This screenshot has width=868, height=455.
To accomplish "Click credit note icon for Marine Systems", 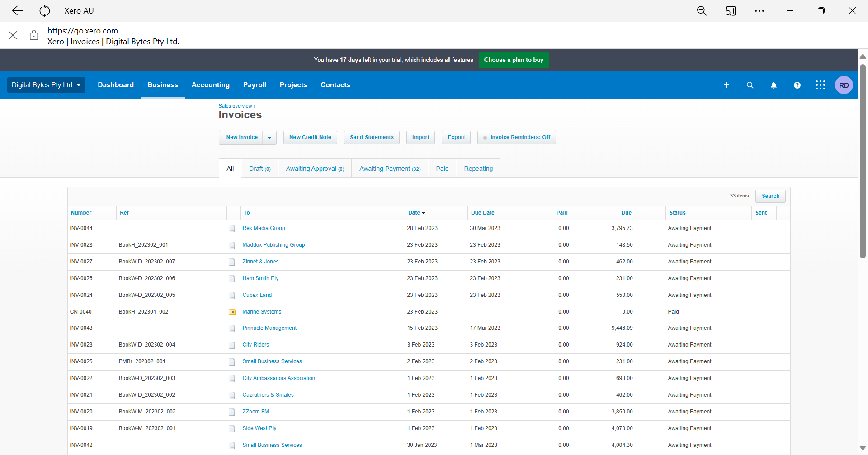I will [x=232, y=312].
